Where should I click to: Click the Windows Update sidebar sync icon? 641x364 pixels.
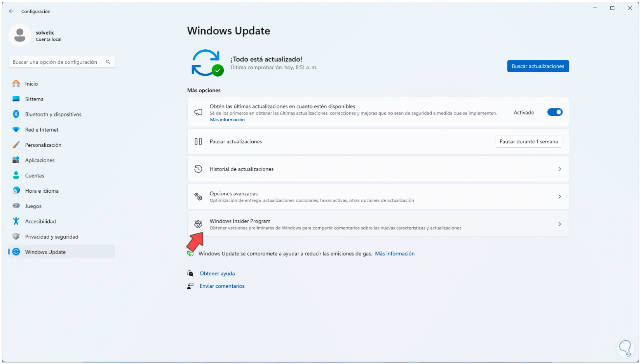16,252
